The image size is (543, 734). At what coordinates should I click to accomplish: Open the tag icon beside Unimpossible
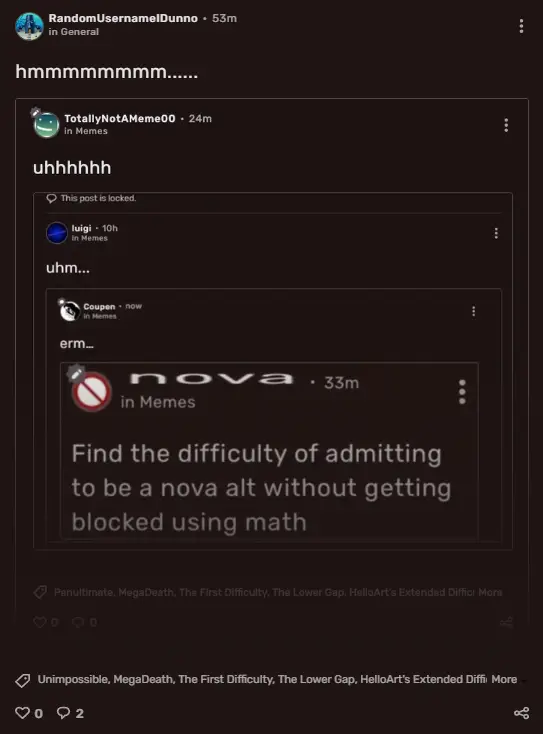pyautogui.click(x=22, y=680)
